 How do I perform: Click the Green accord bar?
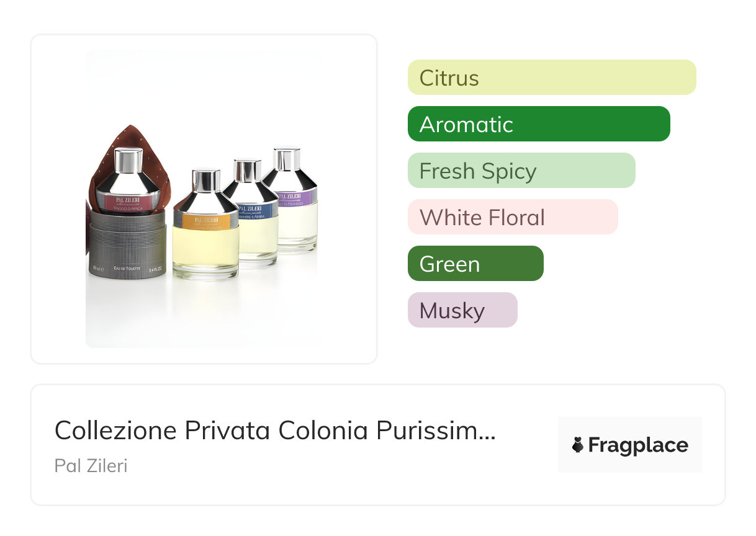coord(475,264)
